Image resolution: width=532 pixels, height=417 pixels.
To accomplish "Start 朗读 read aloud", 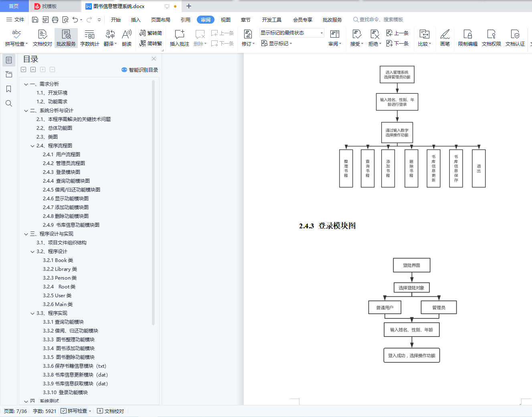I will [127, 38].
